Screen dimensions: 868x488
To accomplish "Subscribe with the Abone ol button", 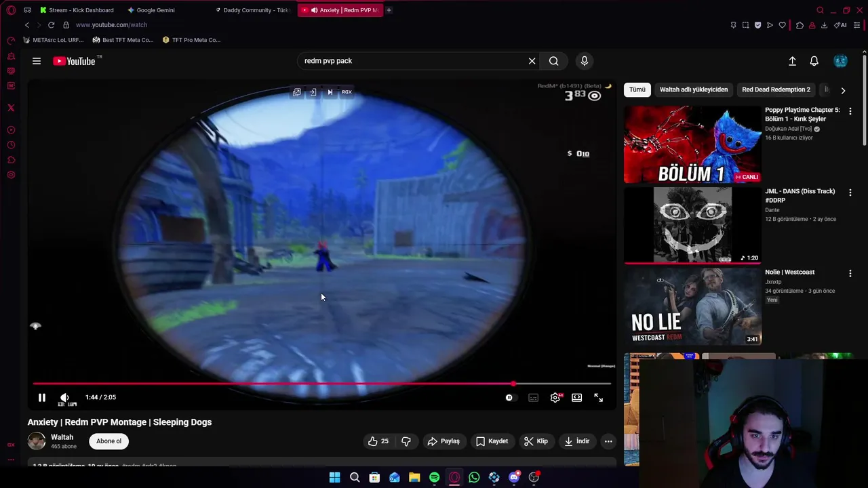I will tap(108, 441).
